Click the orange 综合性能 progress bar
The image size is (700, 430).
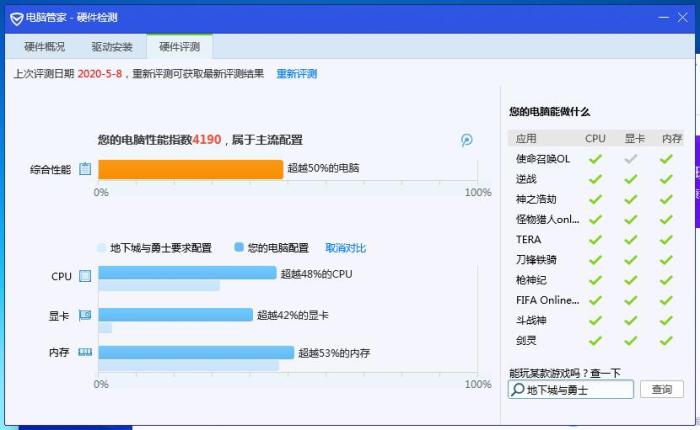click(191, 169)
